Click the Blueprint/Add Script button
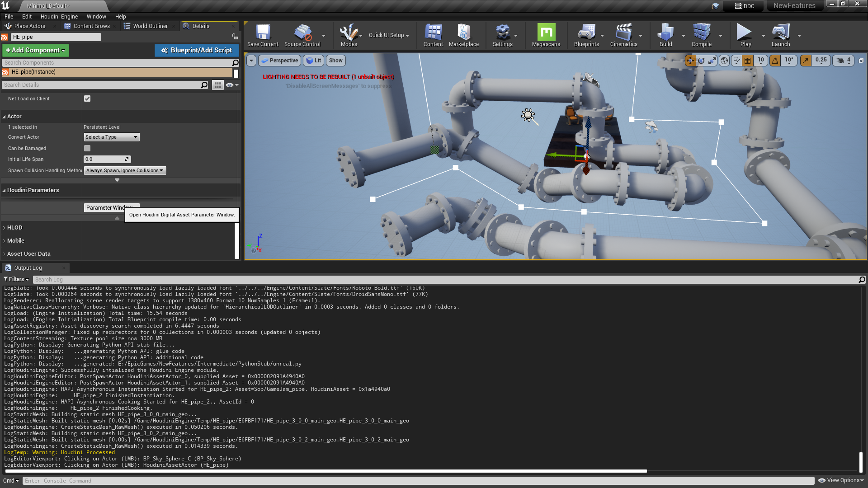Viewport: 868px width, 488px height. pyautogui.click(x=196, y=50)
